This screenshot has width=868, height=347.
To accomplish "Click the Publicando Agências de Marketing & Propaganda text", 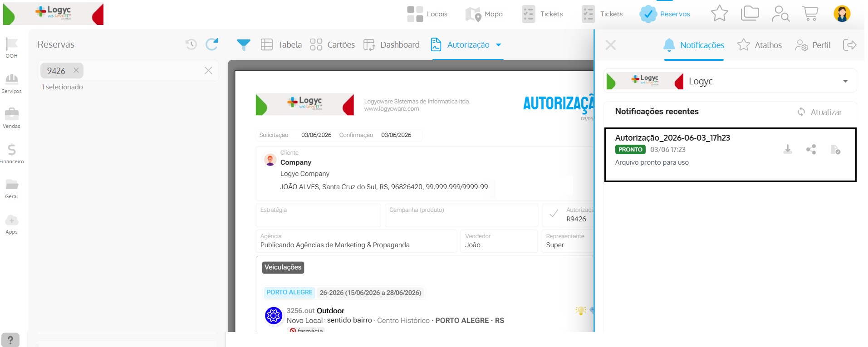I will (x=335, y=245).
